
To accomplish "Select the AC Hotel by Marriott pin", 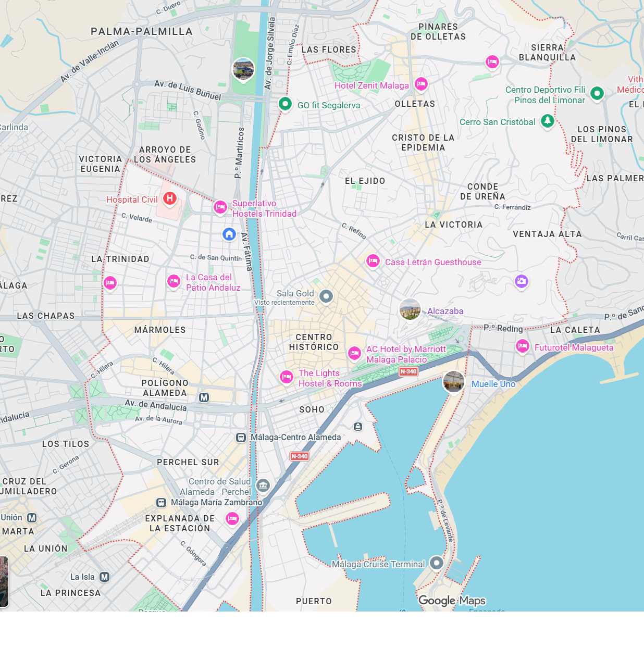I will pyautogui.click(x=354, y=353).
